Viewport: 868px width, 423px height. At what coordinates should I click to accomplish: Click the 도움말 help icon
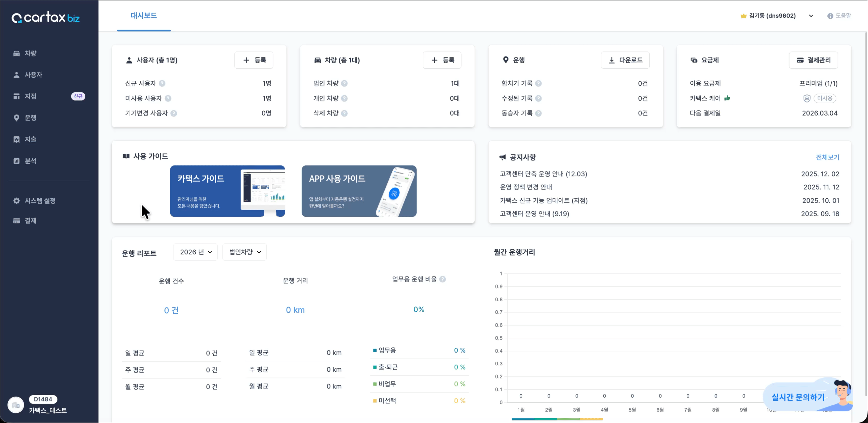[x=830, y=16]
